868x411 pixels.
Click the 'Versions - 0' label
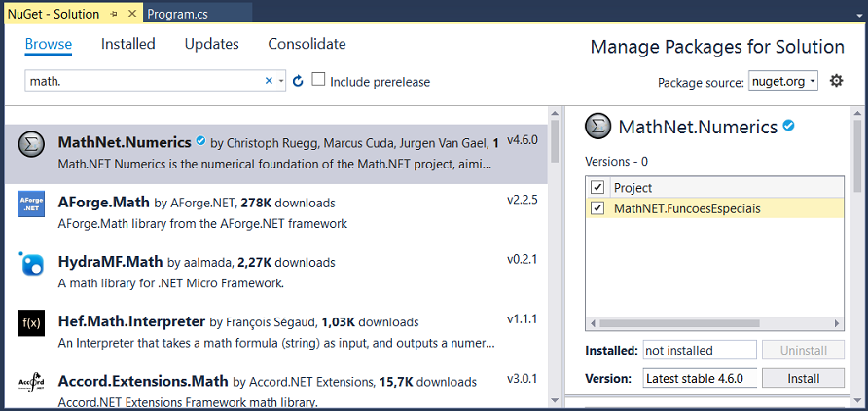click(616, 162)
